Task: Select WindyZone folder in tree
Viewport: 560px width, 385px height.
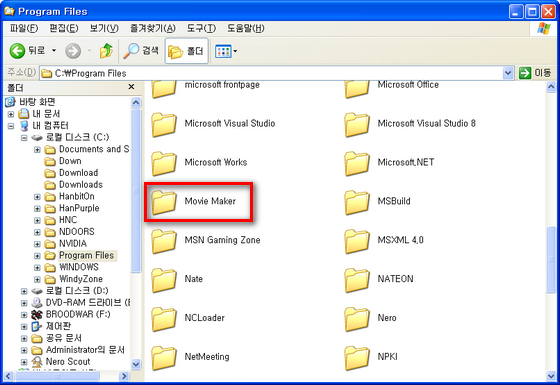Action: point(81,279)
